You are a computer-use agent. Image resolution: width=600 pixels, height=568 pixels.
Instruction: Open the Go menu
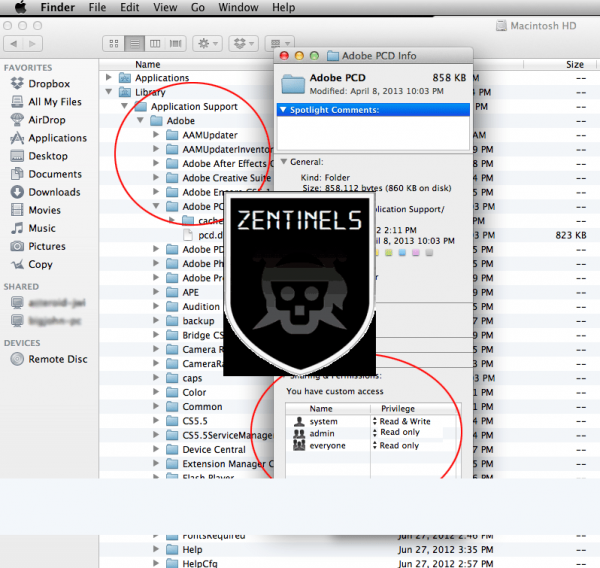(198, 8)
